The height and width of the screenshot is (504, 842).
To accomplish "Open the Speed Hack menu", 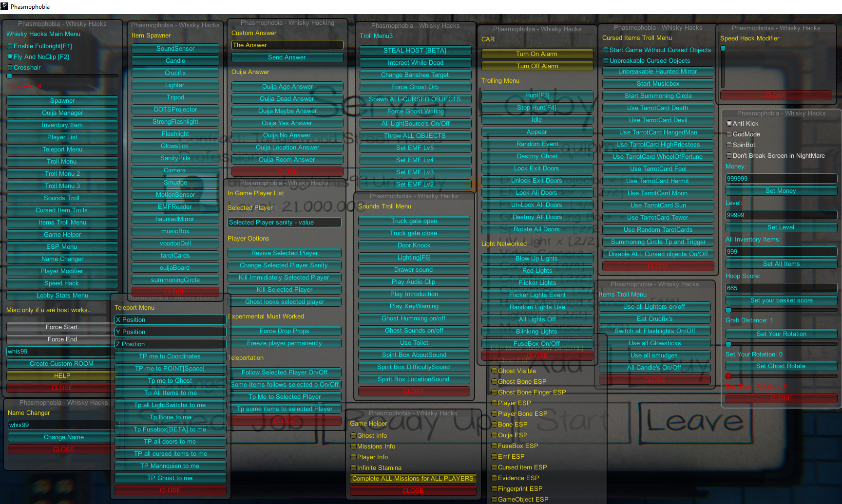I will (x=62, y=283).
